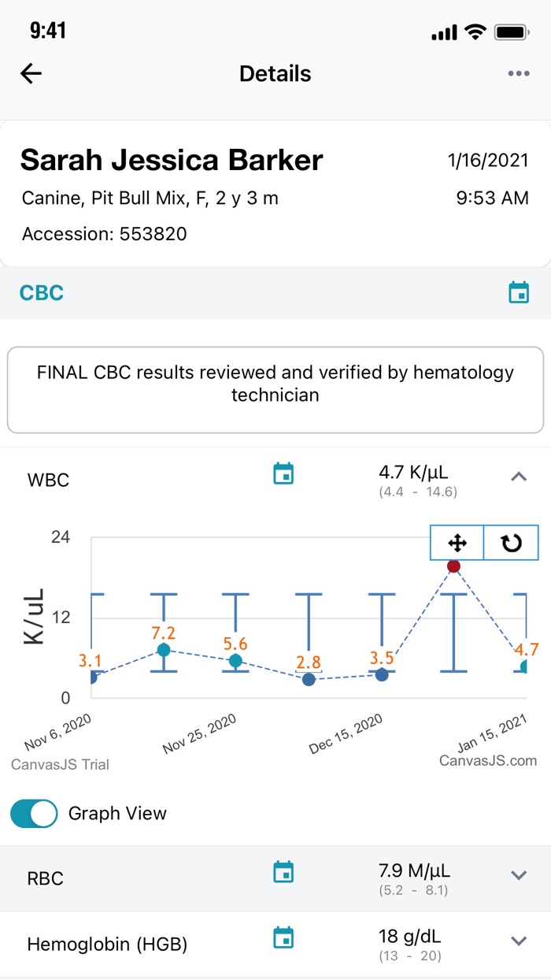Expand the Hemoglobin (HGB) row

point(518,941)
